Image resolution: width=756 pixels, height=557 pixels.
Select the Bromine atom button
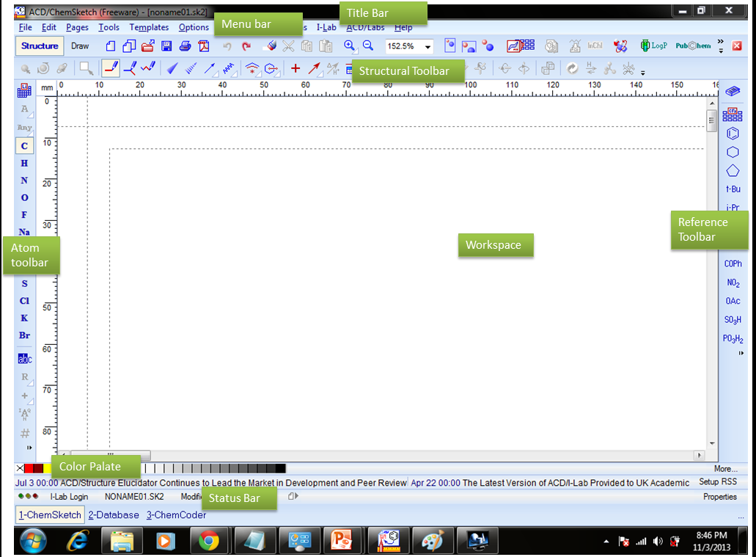pos(24,335)
